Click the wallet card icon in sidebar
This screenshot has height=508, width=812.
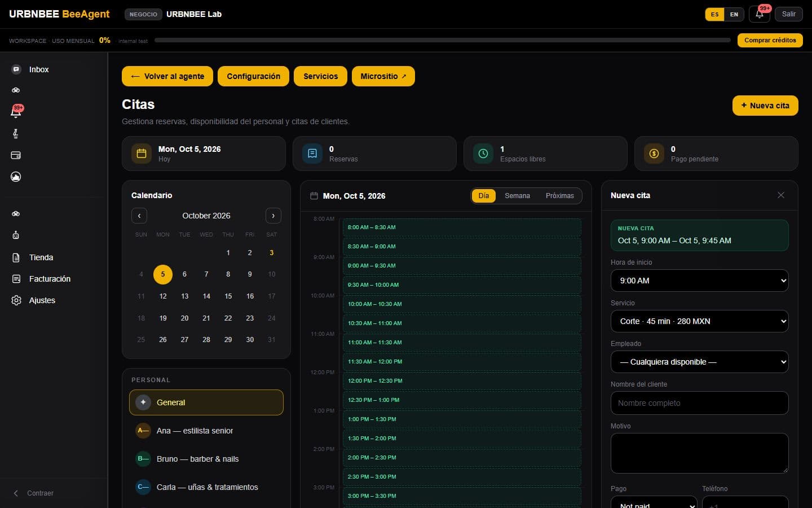point(16,155)
